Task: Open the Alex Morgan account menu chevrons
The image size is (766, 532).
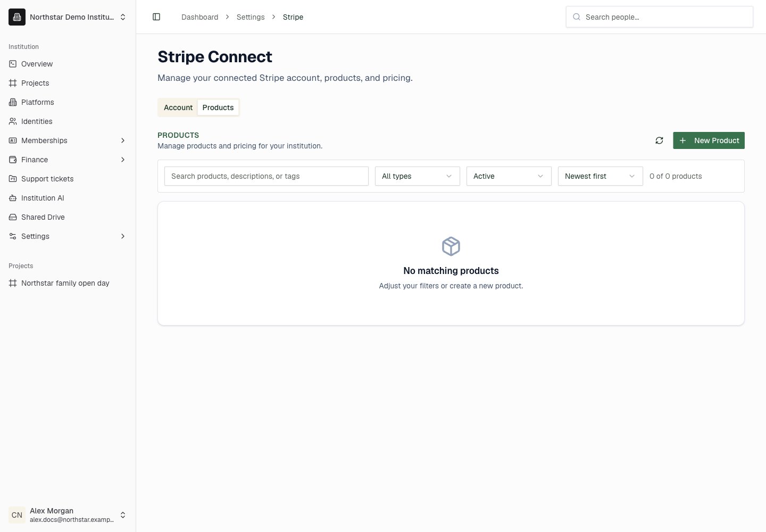Action: pyautogui.click(x=123, y=515)
